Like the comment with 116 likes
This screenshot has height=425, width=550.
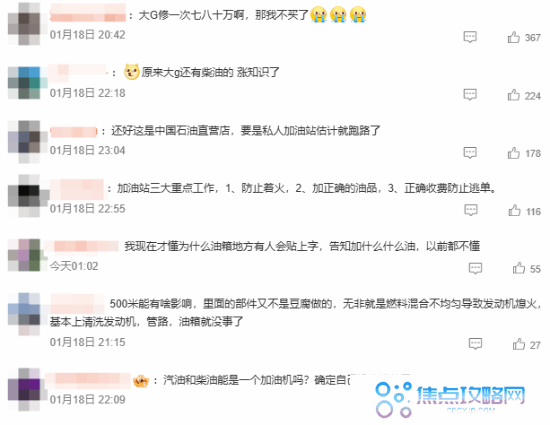pyautogui.click(x=514, y=210)
